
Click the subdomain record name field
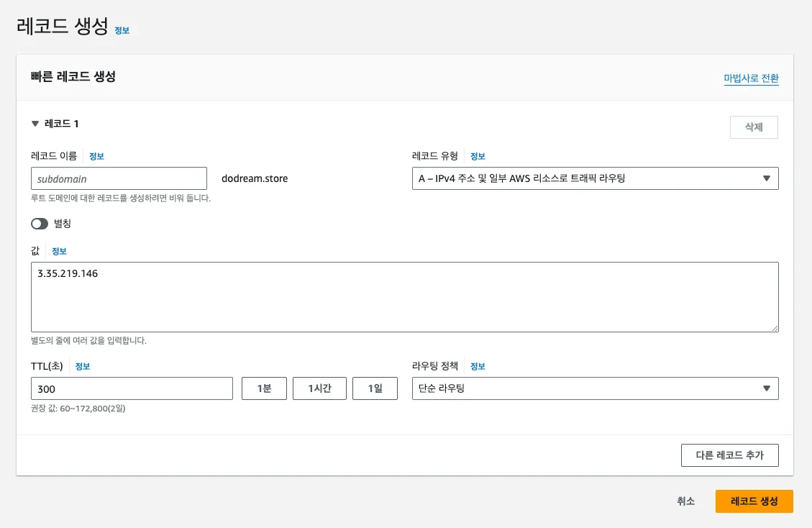[x=119, y=178]
